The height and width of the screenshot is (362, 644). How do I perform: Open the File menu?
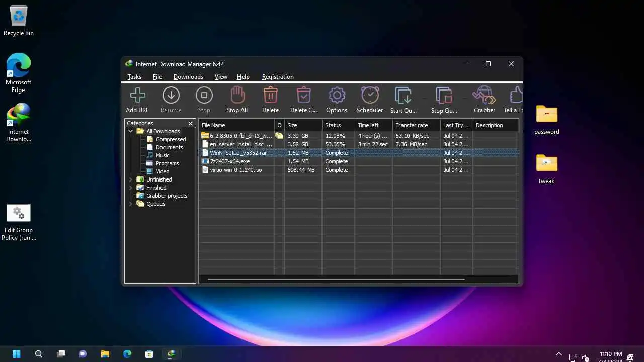click(157, 77)
